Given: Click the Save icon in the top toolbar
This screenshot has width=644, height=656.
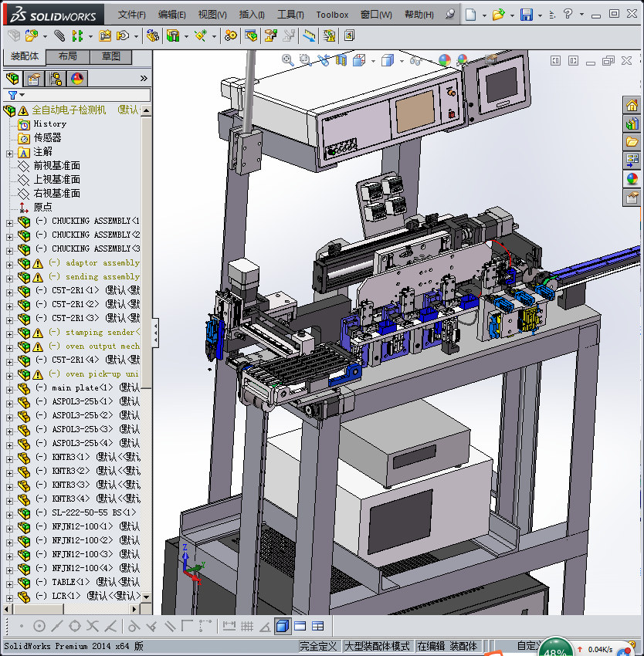Looking at the screenshot, I should 526,15.
